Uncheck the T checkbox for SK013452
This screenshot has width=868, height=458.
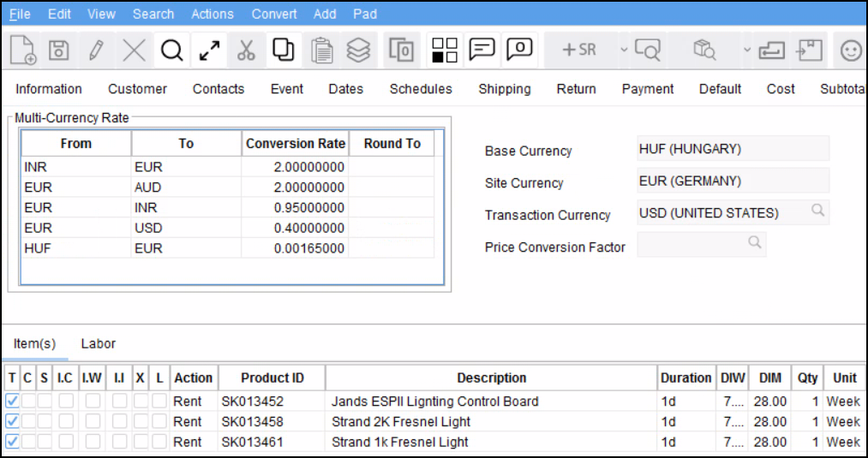coord(12,401)
